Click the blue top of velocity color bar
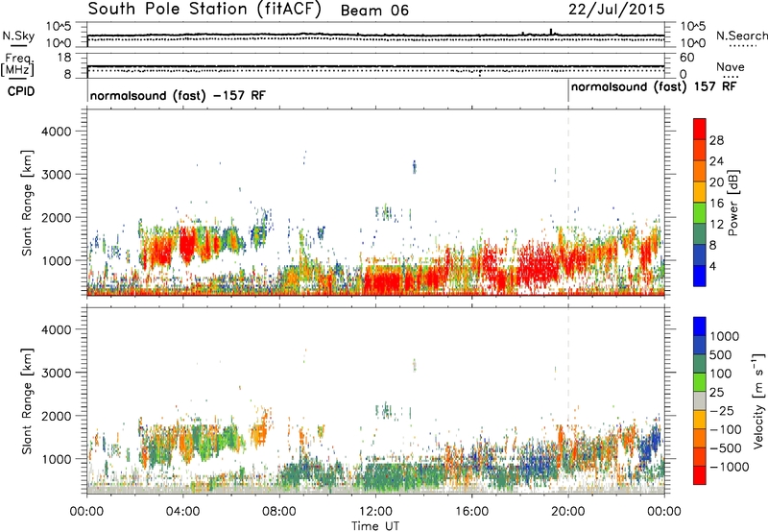The width and height of the screenshot is (768, 532). [700, 326]
